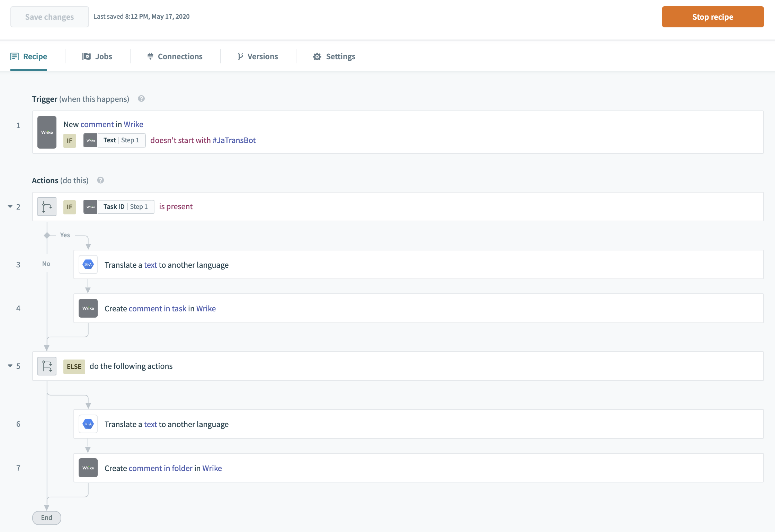
Task: Open help icon next to Actions heading
Action: click(100, 180)
